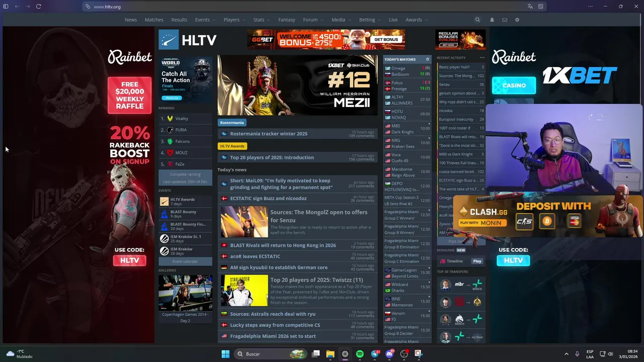Open the Spotify taskbar icon

click(360, 354)
